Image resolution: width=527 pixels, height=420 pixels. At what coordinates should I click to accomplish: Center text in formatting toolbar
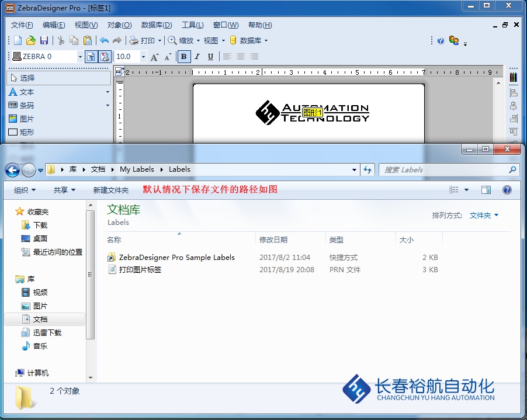241,57
